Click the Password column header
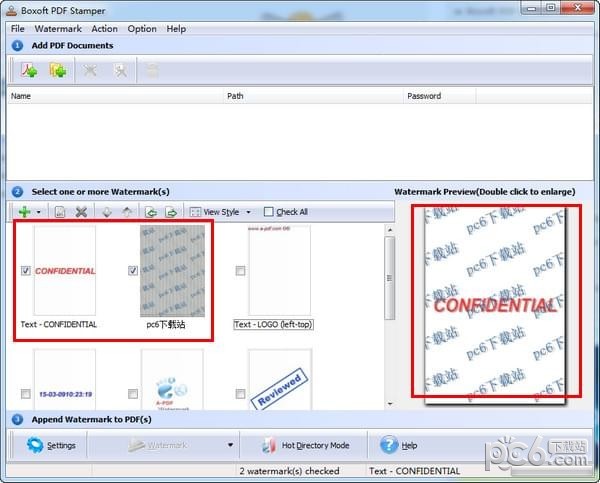Image resolution: width=600 pixels, height=483 pixels. click(x=440, y=96)
